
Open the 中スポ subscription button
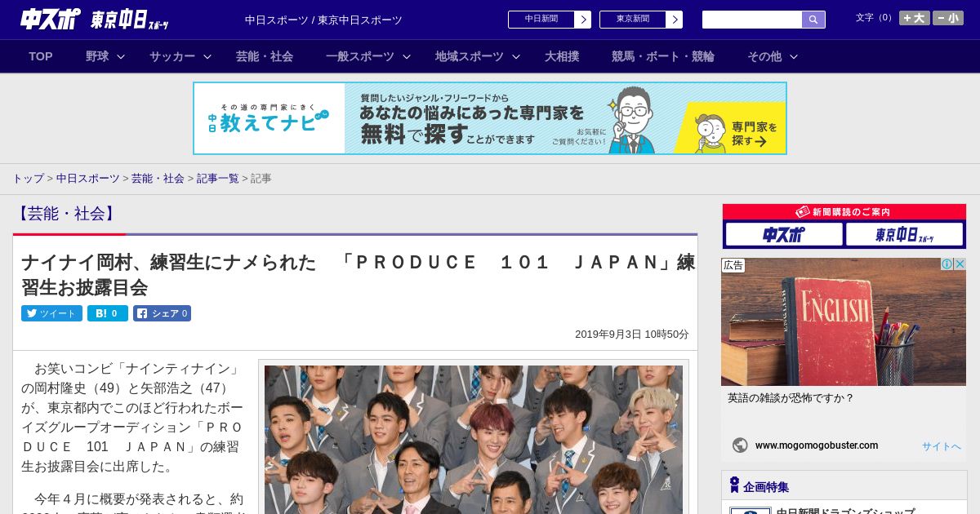tap(784, 235)
